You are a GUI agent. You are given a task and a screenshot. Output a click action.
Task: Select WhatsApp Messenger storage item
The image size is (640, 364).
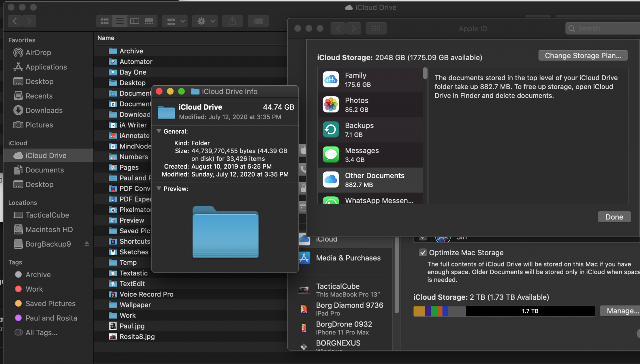point(370,199)
